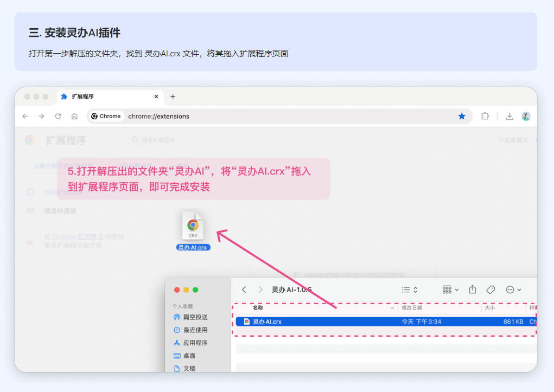Click the Chrome downloads icon
Image resolution: width=554 pixels, height=392 pixels.
click(510, 116)
